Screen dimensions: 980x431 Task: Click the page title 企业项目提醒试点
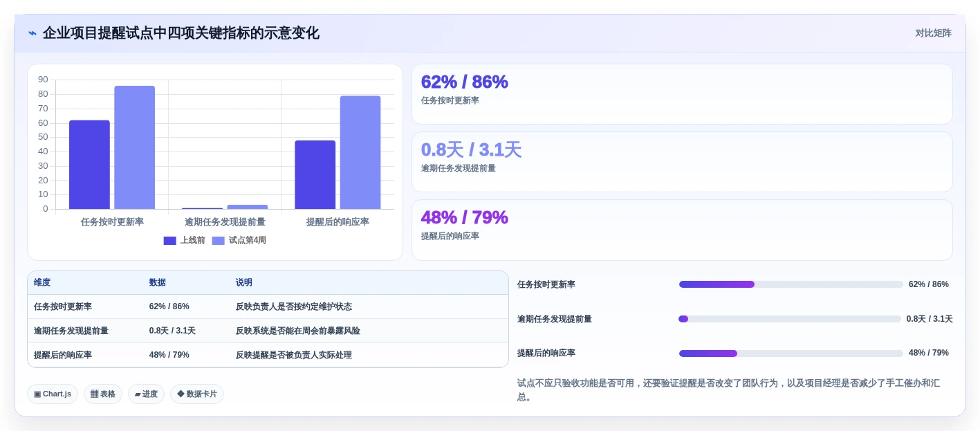pos(181,33)
